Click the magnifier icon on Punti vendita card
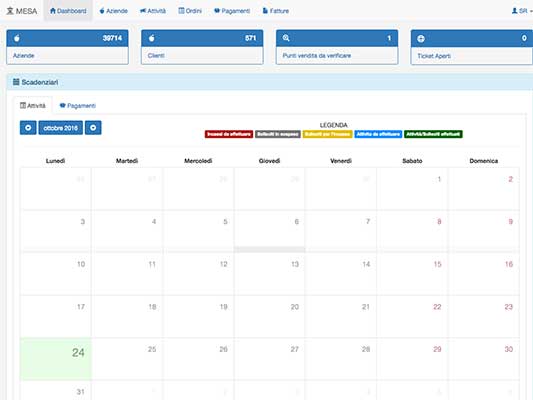The width and height of the screenshot is (533, 400). [x=286, y=38]
